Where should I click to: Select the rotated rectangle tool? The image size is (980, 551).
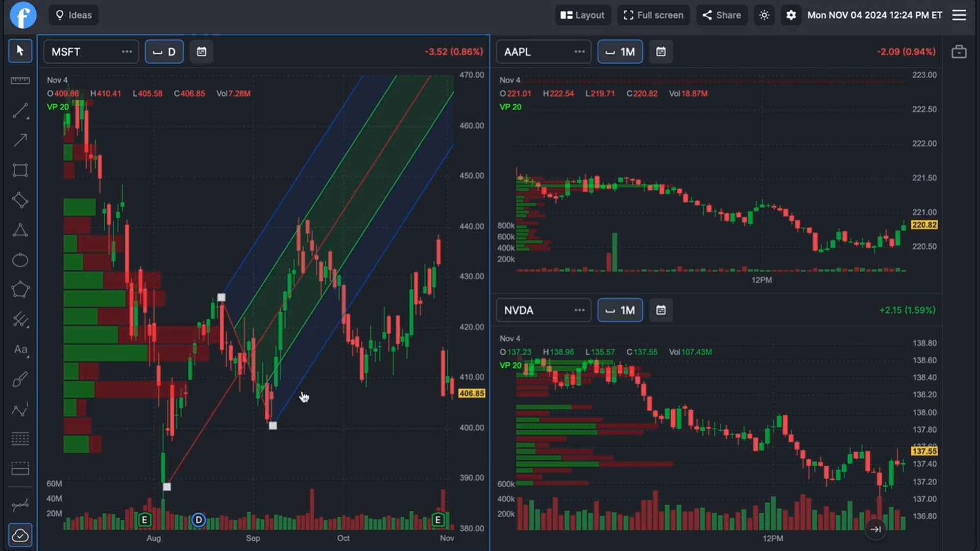tap(20, 200)
